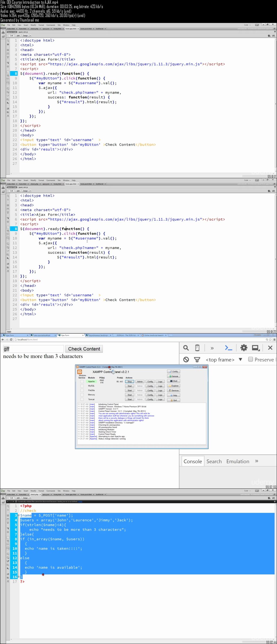Open Apache Admin button in XAMPP
Viewport: 277px width, 644px height.
coord(140,382)
